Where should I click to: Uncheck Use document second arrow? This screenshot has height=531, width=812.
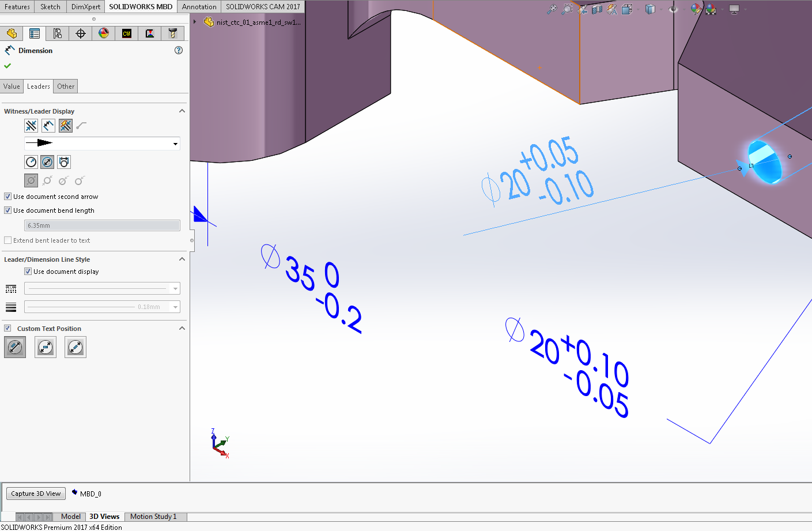coord(7,196)
